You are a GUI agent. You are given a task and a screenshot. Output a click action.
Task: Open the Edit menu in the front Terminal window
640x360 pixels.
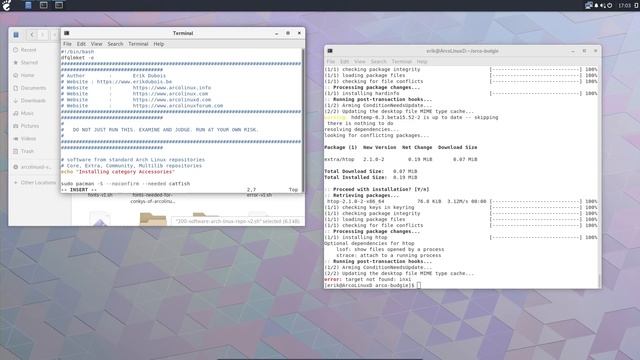81,44
